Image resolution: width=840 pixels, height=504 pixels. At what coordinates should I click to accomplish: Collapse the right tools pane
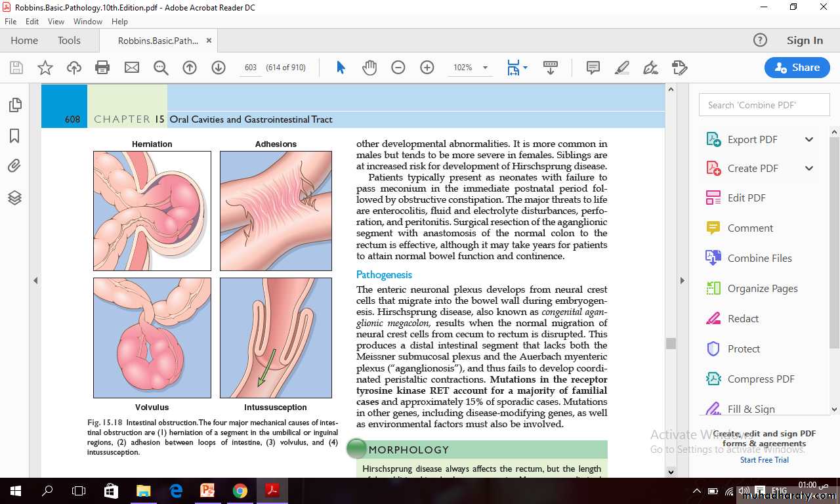682,281
